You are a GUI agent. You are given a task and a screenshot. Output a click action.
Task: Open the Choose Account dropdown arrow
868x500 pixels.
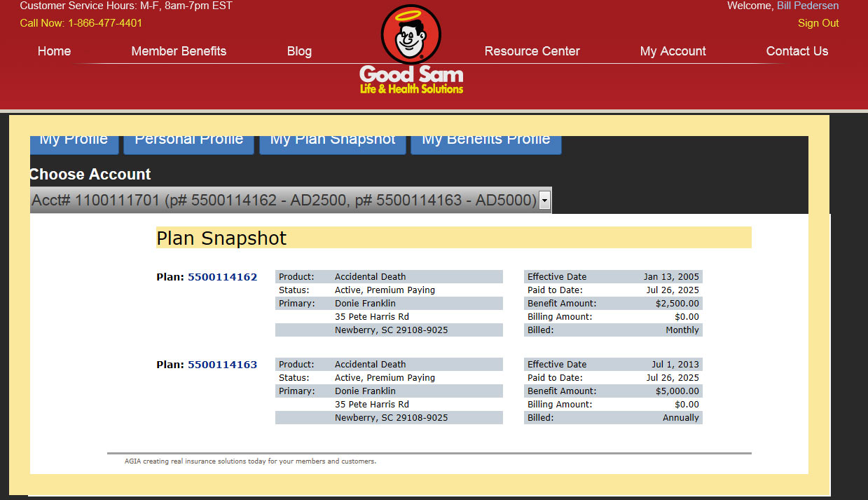544,201
